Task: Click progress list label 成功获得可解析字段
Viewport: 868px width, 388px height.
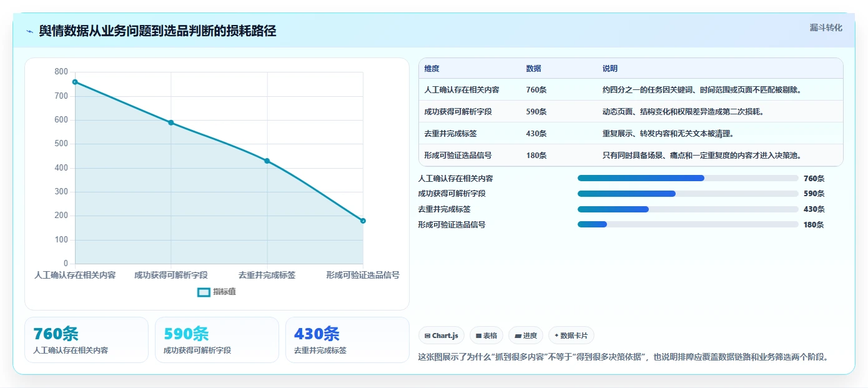Action: point(451,194)
